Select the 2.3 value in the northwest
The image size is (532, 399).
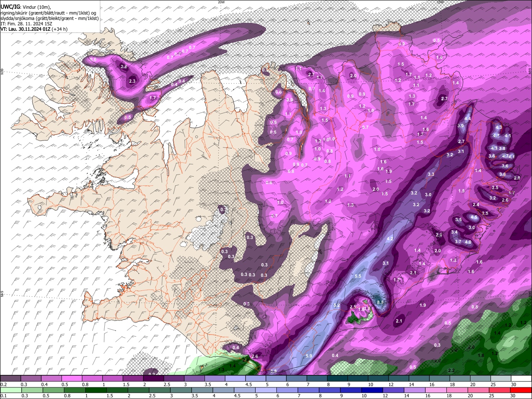tap(132, 81)
